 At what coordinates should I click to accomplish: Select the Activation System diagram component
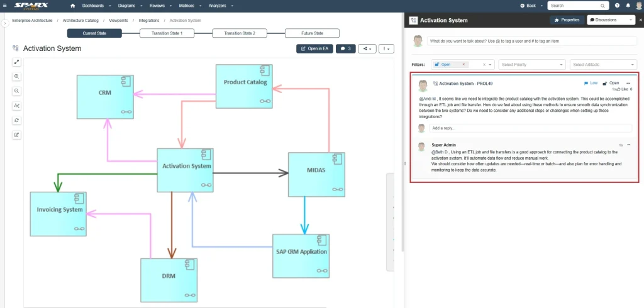(186, 170)
